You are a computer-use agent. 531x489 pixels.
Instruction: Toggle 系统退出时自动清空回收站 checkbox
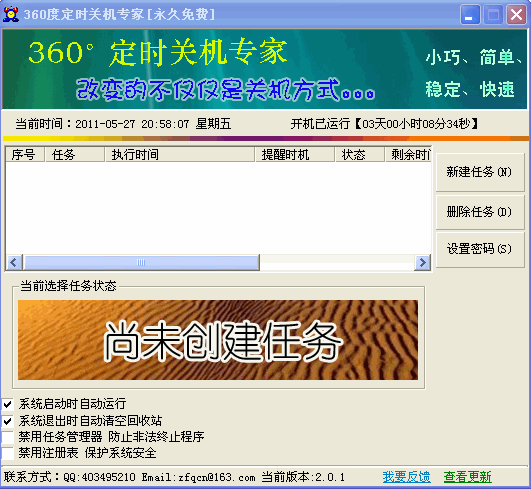[8, 421]
